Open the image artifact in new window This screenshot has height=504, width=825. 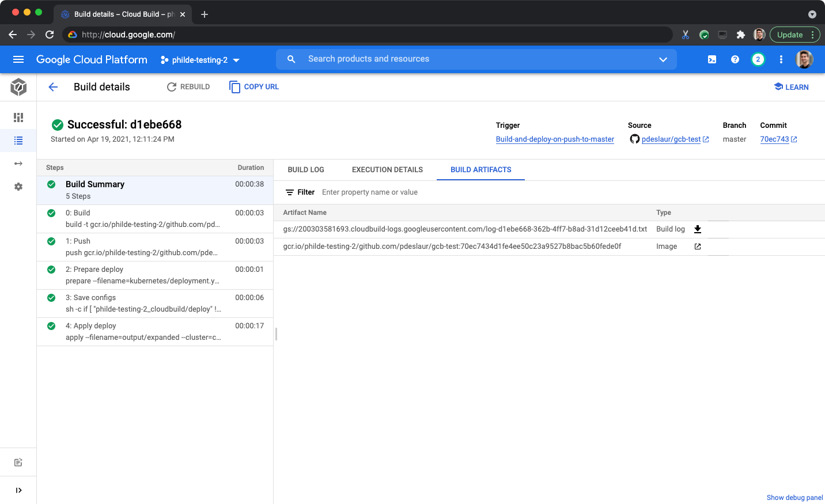pyautogui.click(x=698, y=247)
